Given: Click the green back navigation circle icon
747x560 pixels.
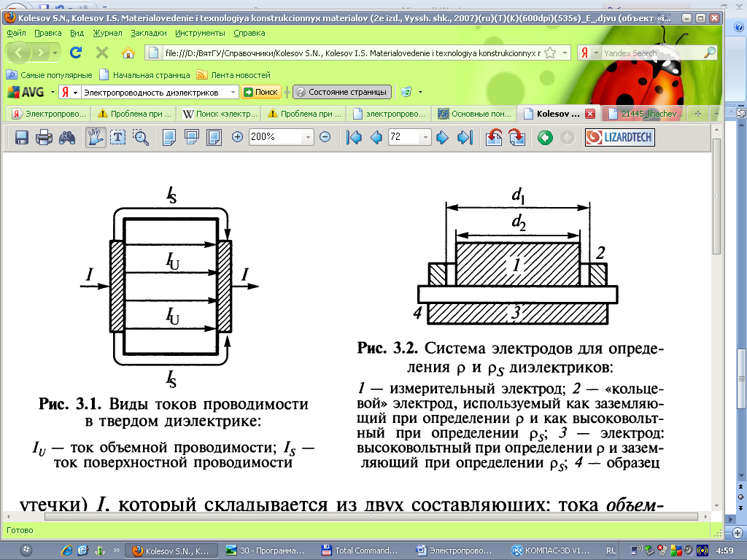Looking at the screenshot, I should click(x=545, y=138).
